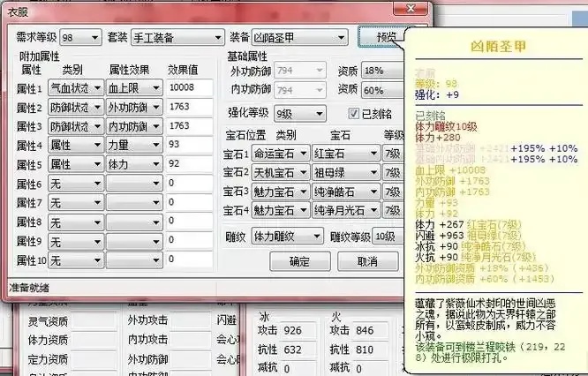Click tooltip title 凶陷圣甲
Screen dimensions: 588x376
pos(498,47)
